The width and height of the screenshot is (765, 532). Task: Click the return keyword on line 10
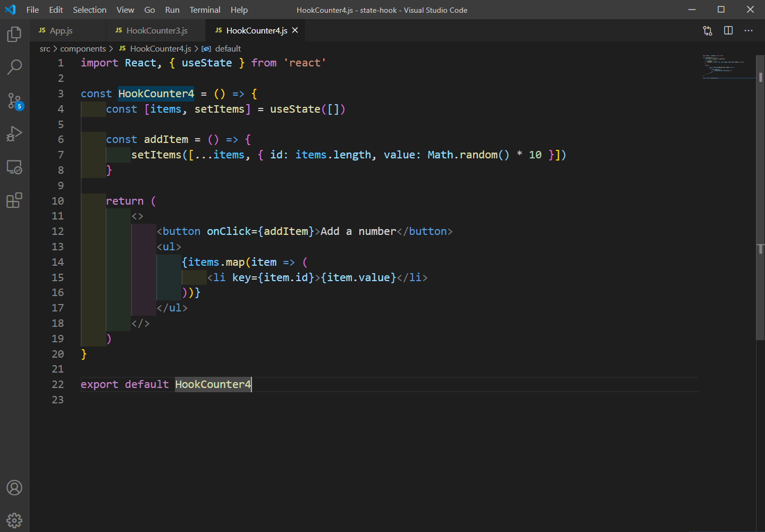coord(124,201)
